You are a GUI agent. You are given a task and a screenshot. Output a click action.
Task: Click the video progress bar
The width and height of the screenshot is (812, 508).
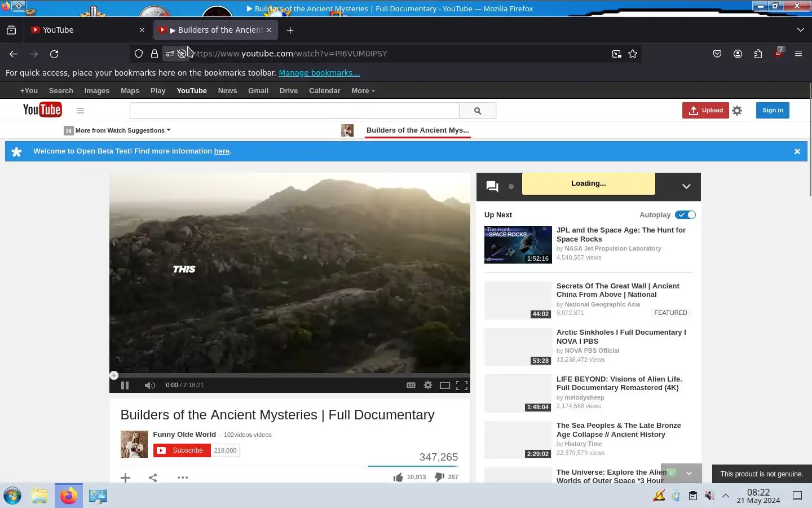[x=290, y=375]
